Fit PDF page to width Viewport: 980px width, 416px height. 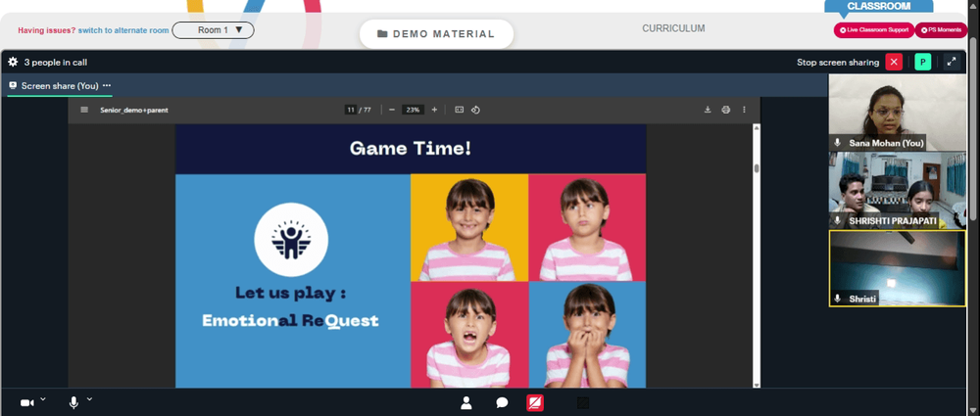(x=459, y=110)
